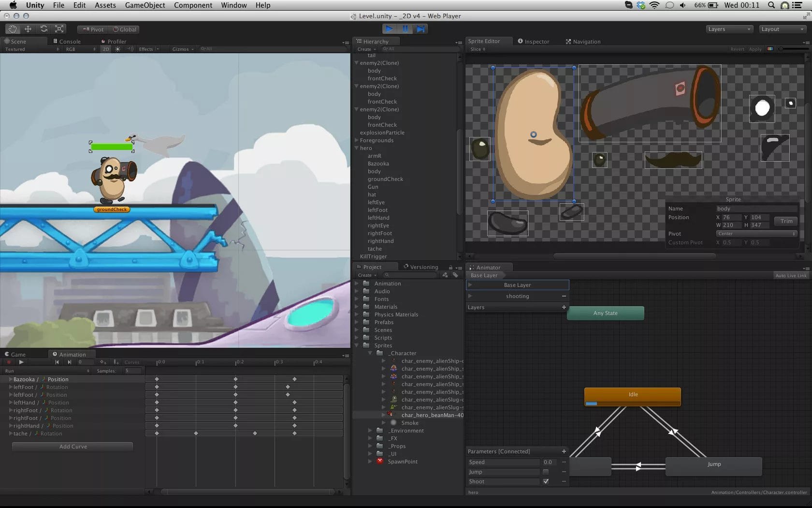Uncheck the Shoot parameter
Image resolution: width=812 pixels, height=508 pixels.
coord(546,481)
